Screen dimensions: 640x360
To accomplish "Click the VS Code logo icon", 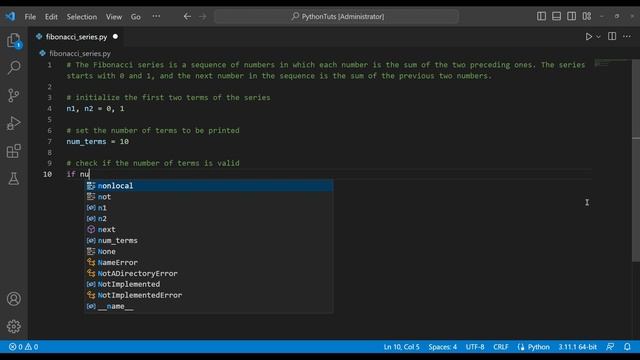I will (x=10, y=16).
